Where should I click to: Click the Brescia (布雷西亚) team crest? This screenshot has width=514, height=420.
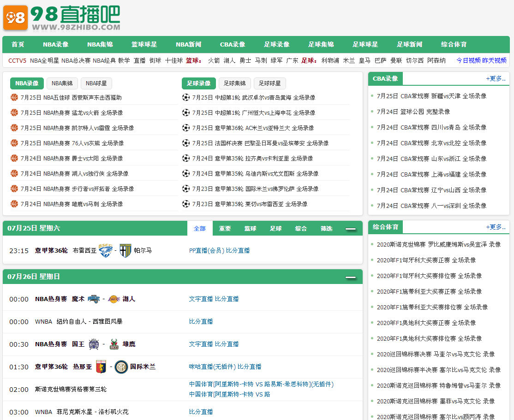106,251
